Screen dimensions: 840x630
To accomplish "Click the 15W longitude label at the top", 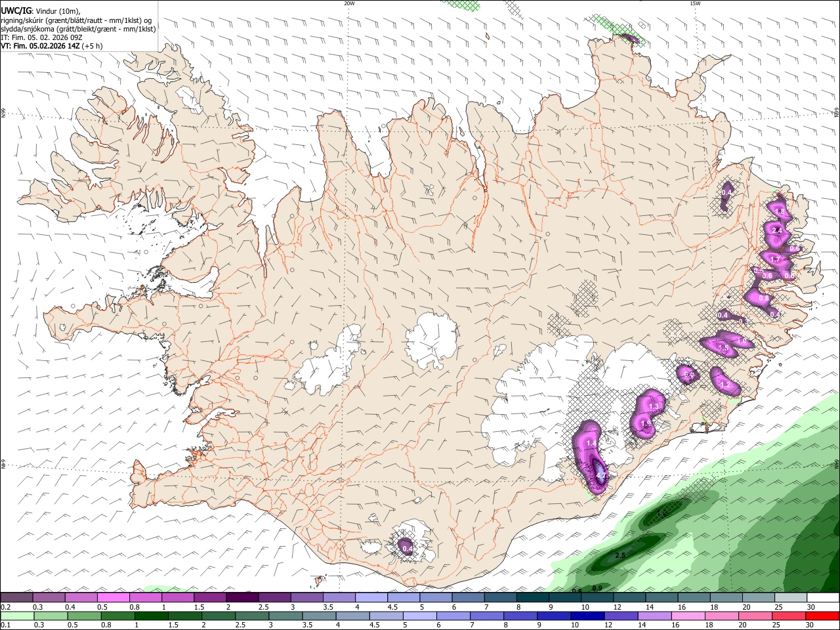I will tap(695, 3).
